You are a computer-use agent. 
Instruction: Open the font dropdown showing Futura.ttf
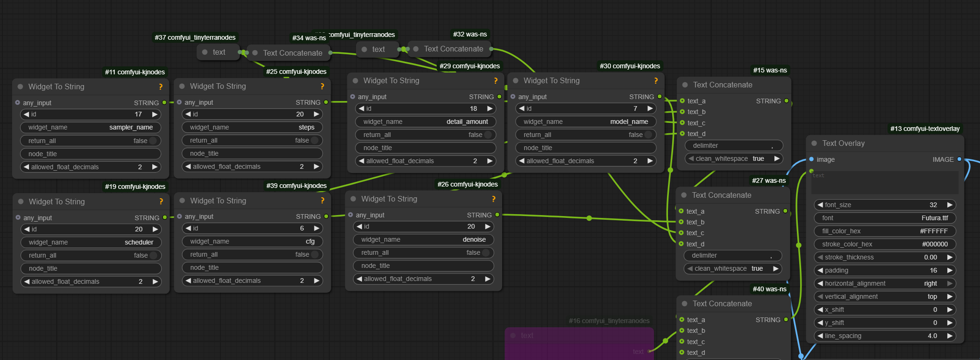click(x=885, y=218)
